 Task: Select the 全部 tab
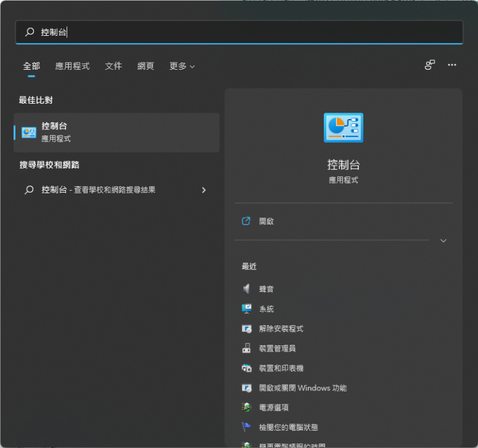(31, 66)
